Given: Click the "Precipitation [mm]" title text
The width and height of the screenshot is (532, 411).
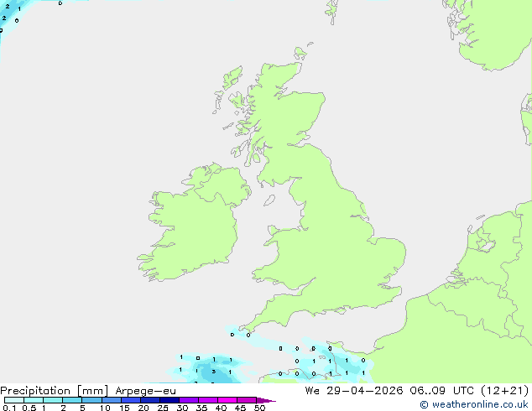Looking at the screenshot, I should click(x=54, y=391).
